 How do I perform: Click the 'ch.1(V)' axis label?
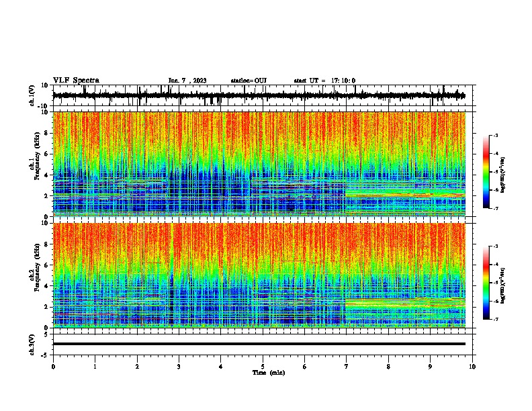32,95
